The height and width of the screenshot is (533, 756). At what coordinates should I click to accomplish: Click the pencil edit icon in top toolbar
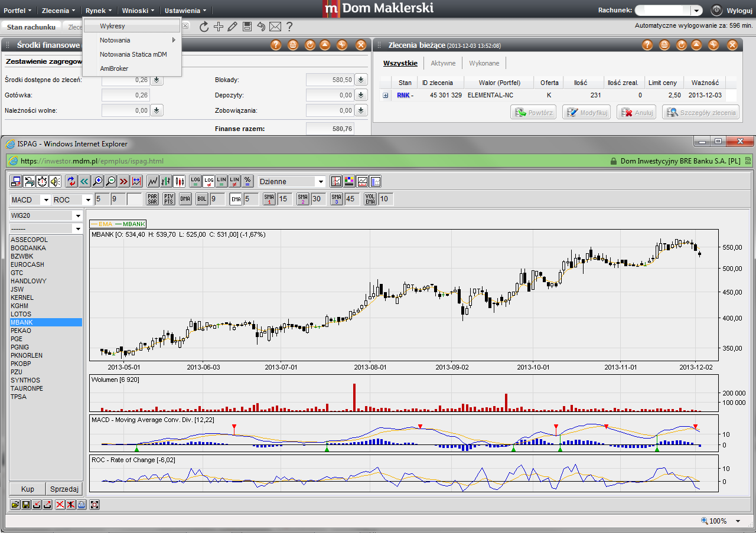pyautogui.click(x=233, y=26)
